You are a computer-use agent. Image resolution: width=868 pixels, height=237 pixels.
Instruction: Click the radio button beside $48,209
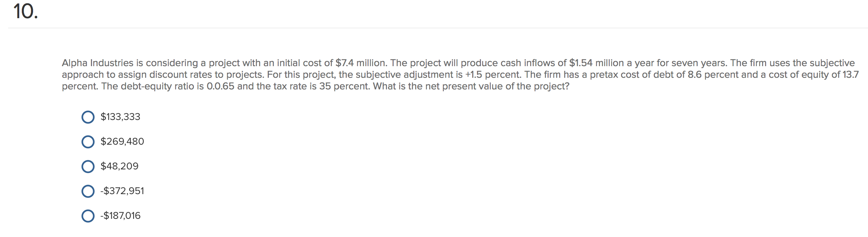pos(88,166)
